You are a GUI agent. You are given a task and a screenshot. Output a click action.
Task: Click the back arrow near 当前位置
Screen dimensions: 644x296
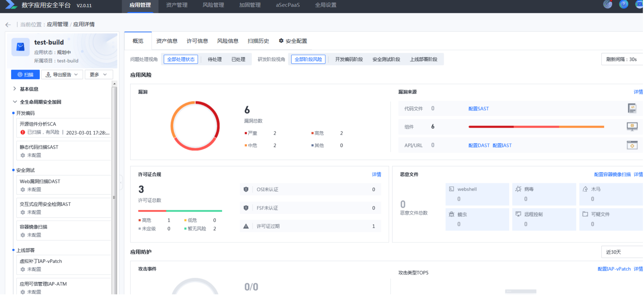pyautogui.click(x=8, y=24)
